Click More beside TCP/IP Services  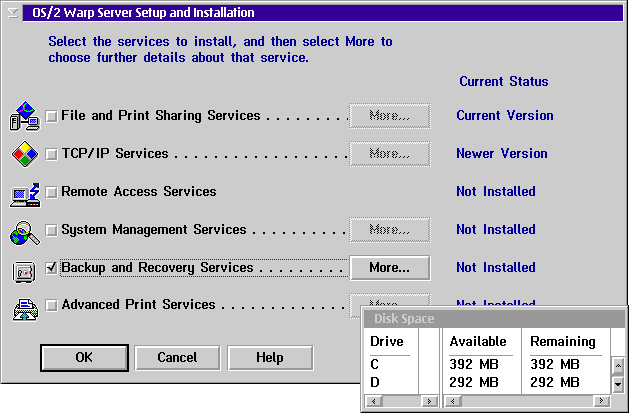click(390, 154)
